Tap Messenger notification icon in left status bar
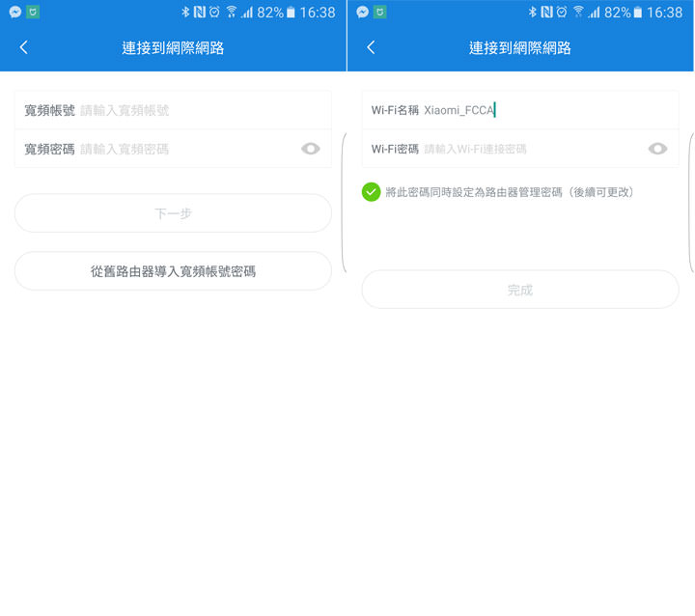 (x=14, y=13)
